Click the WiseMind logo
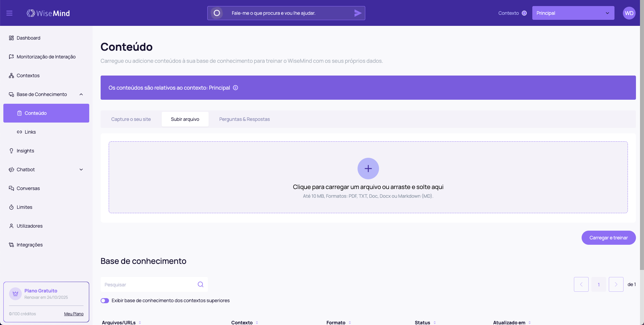Screen dimensions: 644x325 coord(48,13)
